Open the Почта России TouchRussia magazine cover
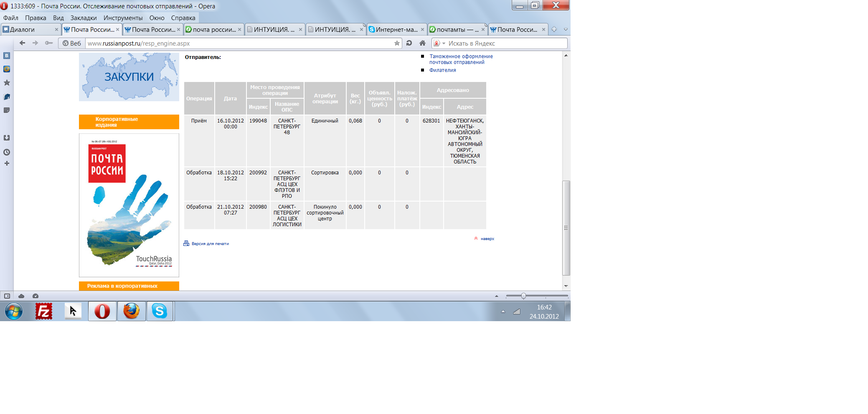 (x=129, y=205)
